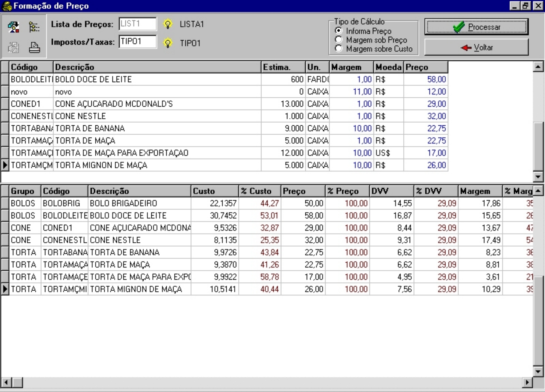Image resolution: width=545 pixels, height=392 pixels.
Task: Click the Voltar button
Action: pos(476,48)
